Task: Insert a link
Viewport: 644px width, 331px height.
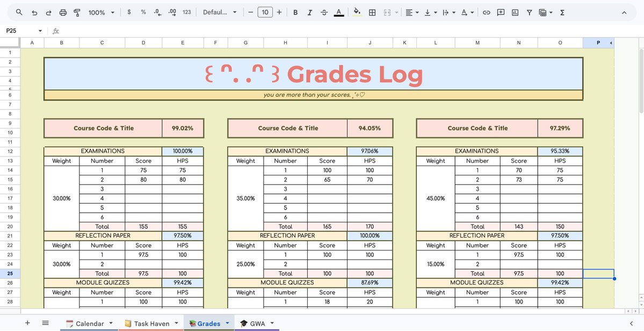Action: pos(486,12)
